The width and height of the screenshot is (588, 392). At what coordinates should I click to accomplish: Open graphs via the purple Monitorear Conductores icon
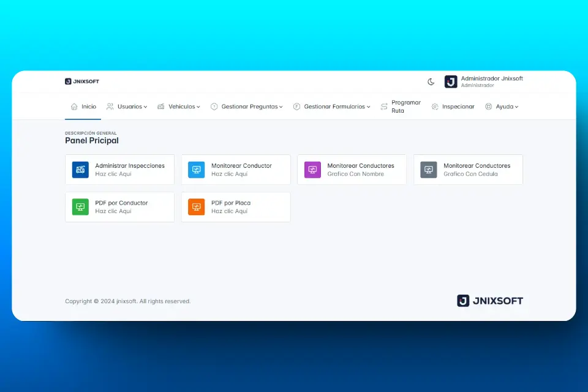[312, 170]
